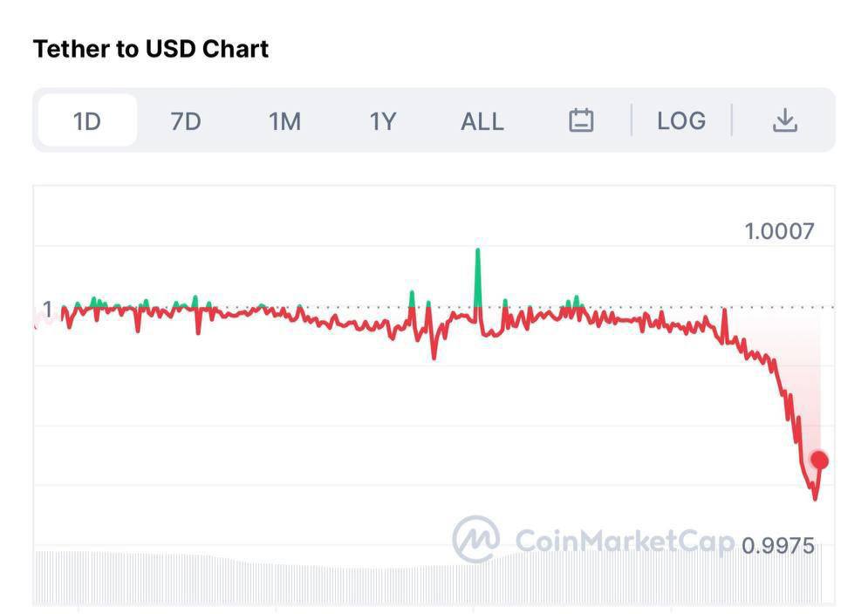Viewport: 868px width, 614px height.
Task: Select the 1D time range tab
Action: pyautogui.click(x=87, y=120)
